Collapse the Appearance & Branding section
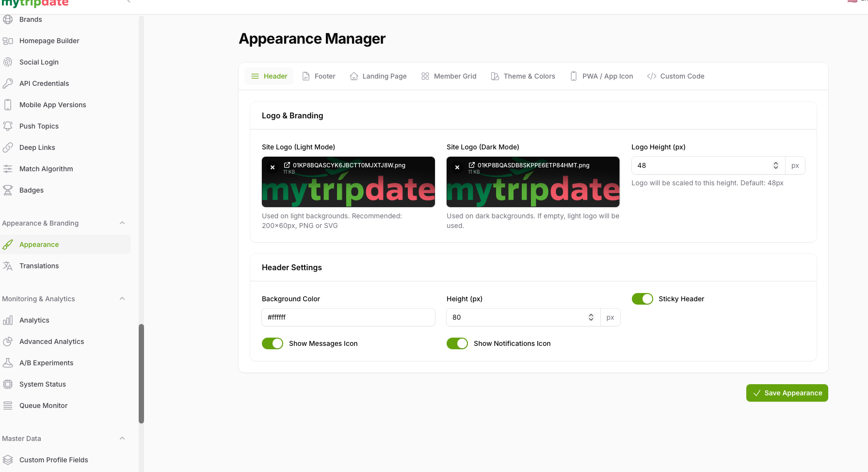The height and width of the screenshot is (472, 868). pyautogui.click(x=122, y=223)
